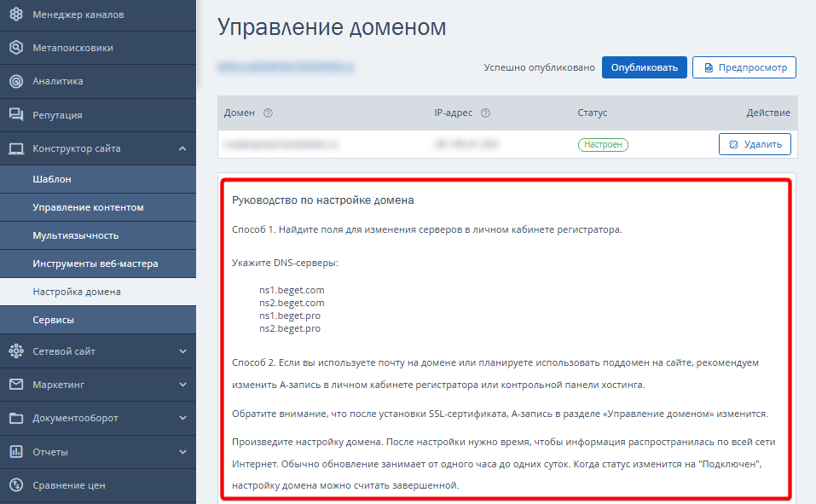Click the Метапоисковики sidebar icon

coord(16,48)
